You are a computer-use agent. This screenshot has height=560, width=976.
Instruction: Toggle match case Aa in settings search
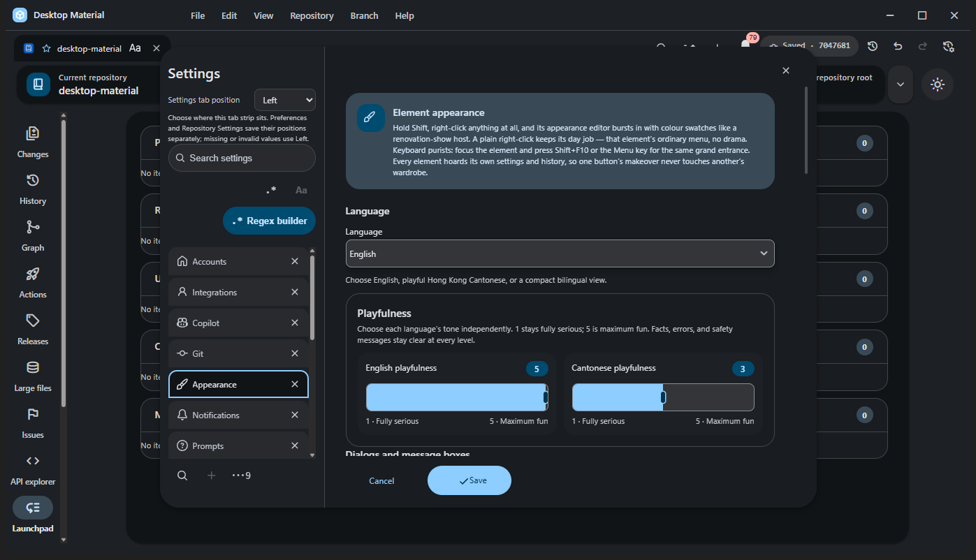pyautogui.click(x=301, y=190)
